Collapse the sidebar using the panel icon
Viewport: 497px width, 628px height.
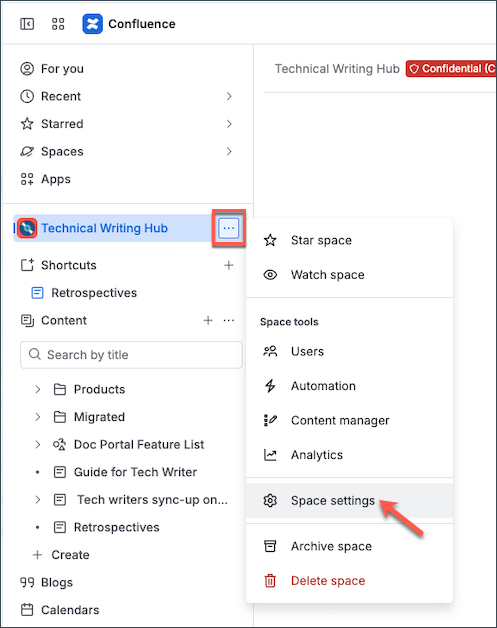click(27, 24)
